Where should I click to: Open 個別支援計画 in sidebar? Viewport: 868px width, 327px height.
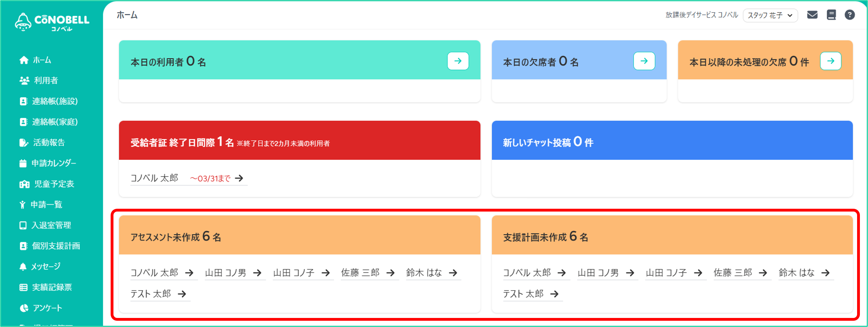coord(56,246)
